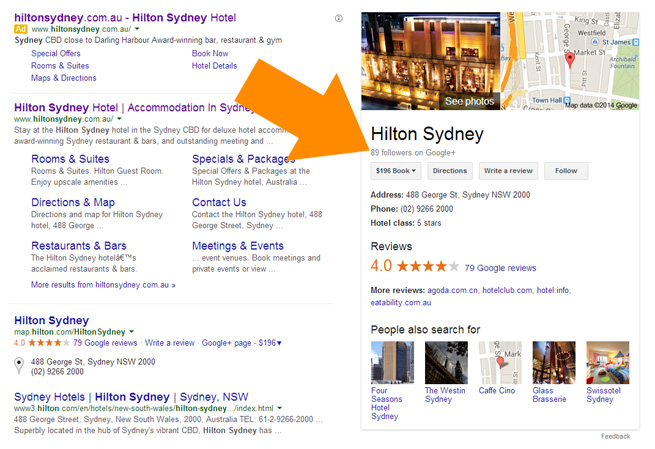This screenshot has width=655, height=449.
Task: Open the large Rooms & Suites sitelink
Action: 70,159
